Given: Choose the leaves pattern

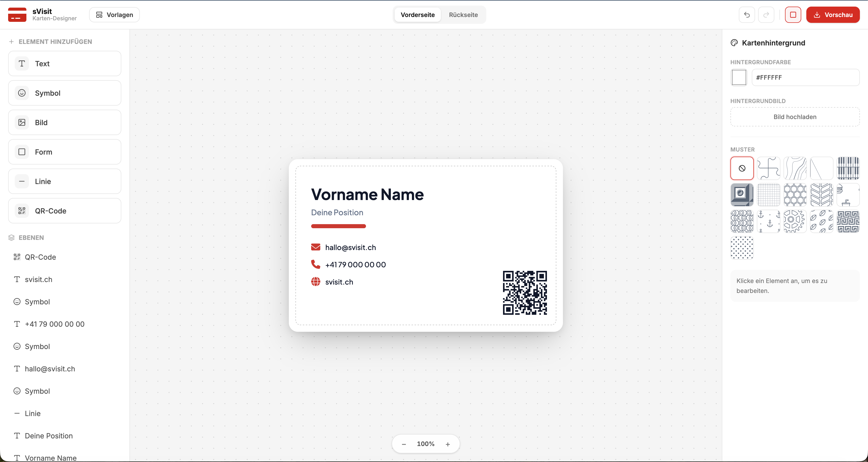Looking at the screenshot, I should tap(822, 221).
